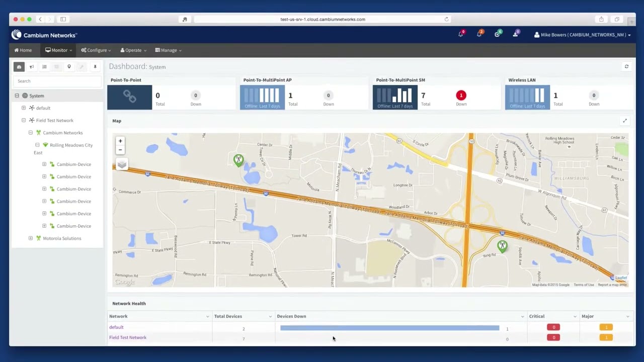644x362 pixels.
Task: Click the pushpin icon to pin sidebar
Action: pos(95,67)
